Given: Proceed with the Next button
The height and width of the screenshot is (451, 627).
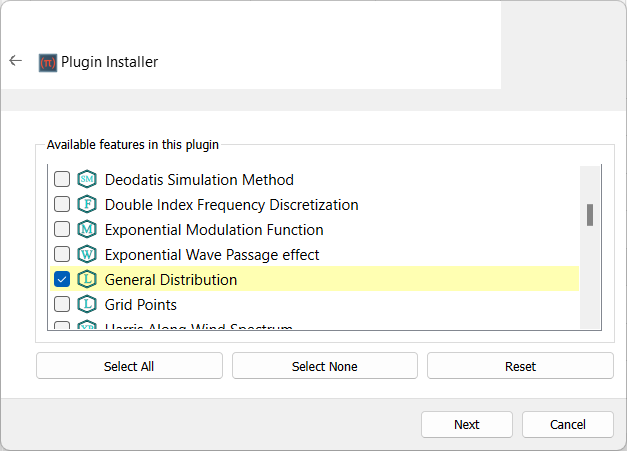Looking at the screenshot, I should (x=466, y=424).
